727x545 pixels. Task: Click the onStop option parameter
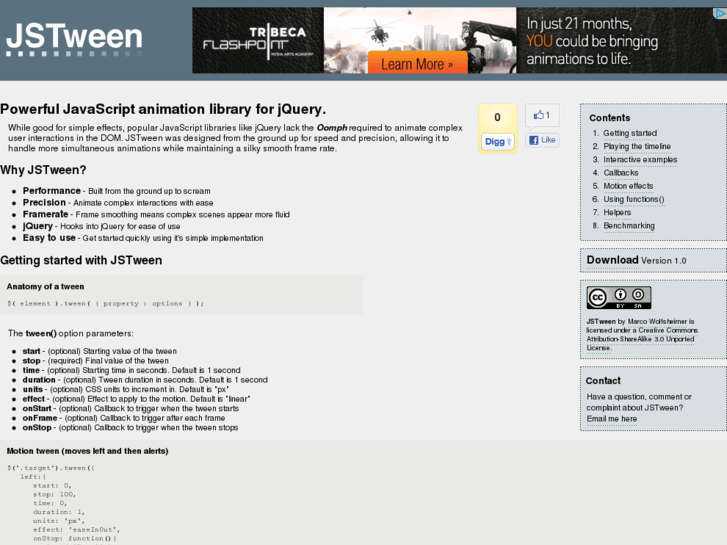coord(130,428)
